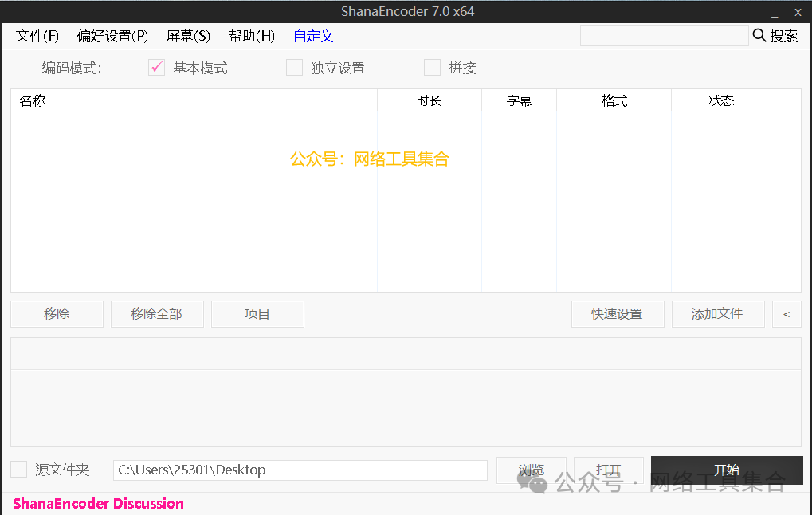Click the 项目 button
The image size is (812, 515).
point(257,314)
